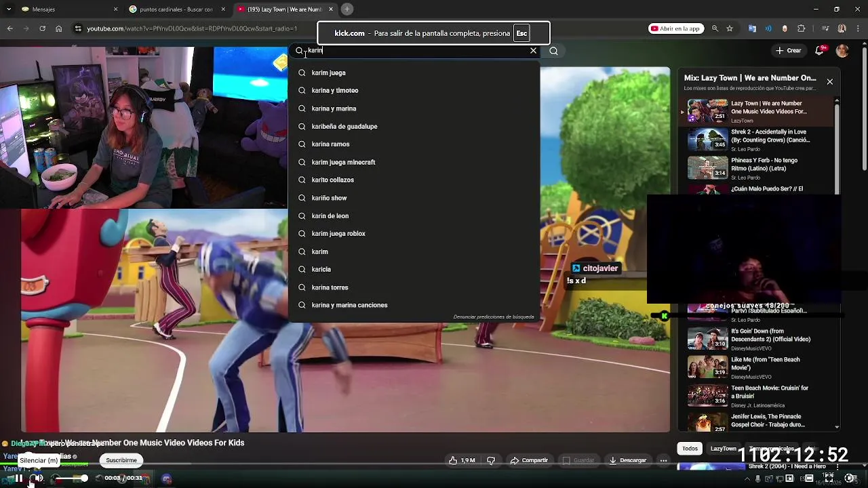Pause the video with the pause button

[x=19, y=479]
